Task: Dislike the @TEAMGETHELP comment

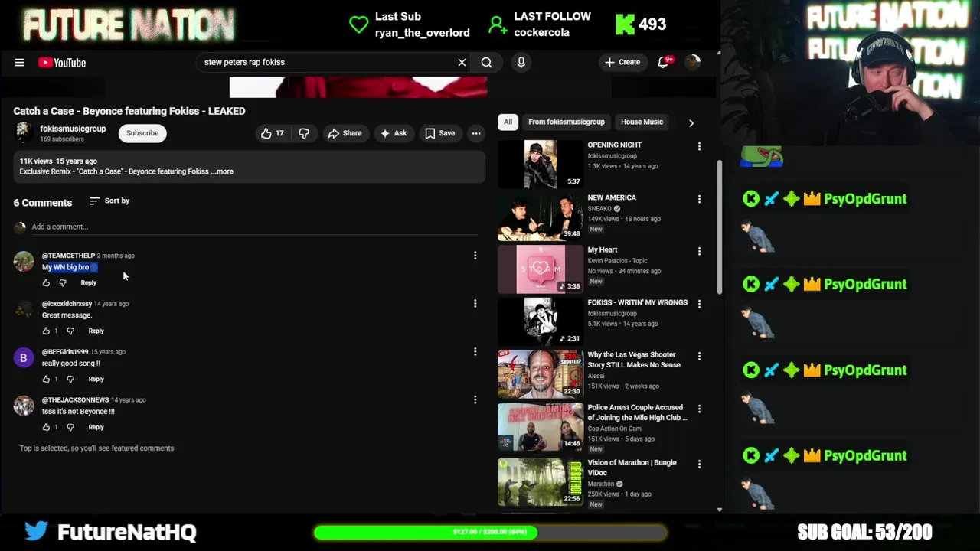Action: coord(63,283)
